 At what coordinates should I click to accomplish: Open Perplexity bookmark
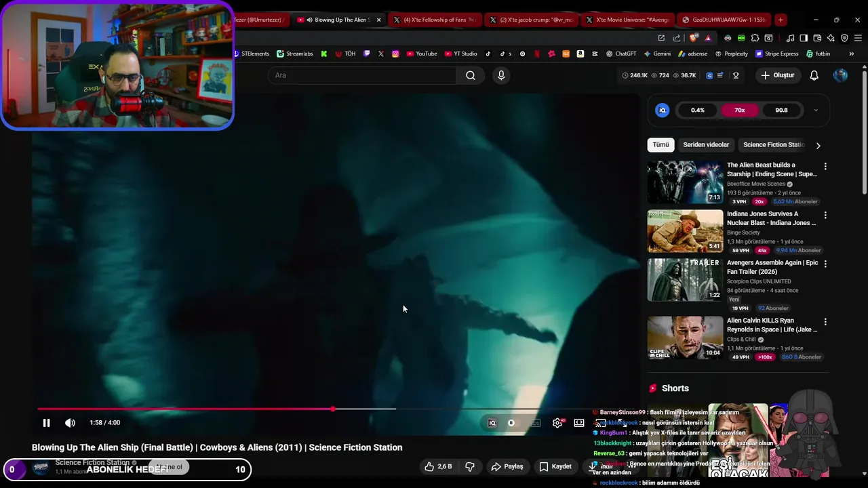[731, 54]
